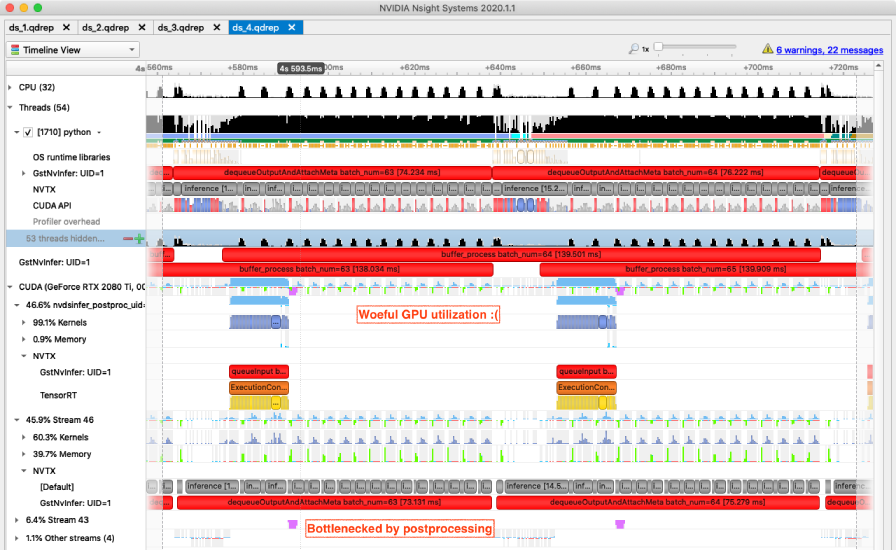Expand GstNvInfer: UID=1 under python

coord(23,173)
